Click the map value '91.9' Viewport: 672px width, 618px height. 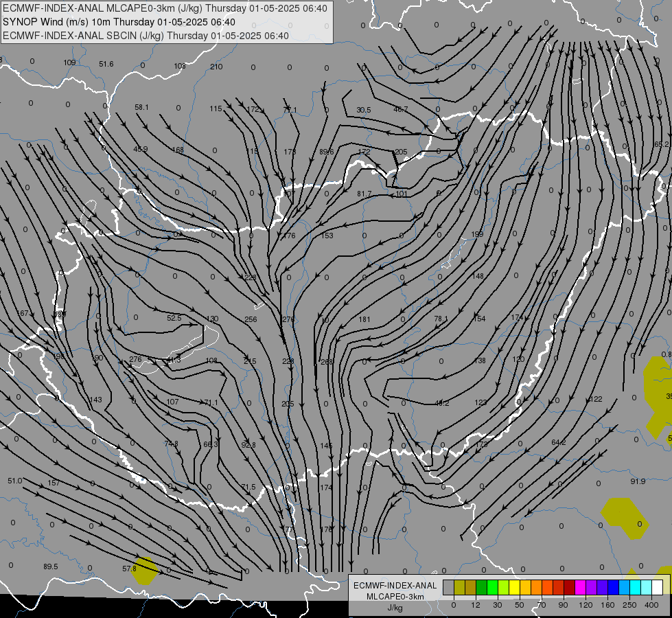[638, 481]
